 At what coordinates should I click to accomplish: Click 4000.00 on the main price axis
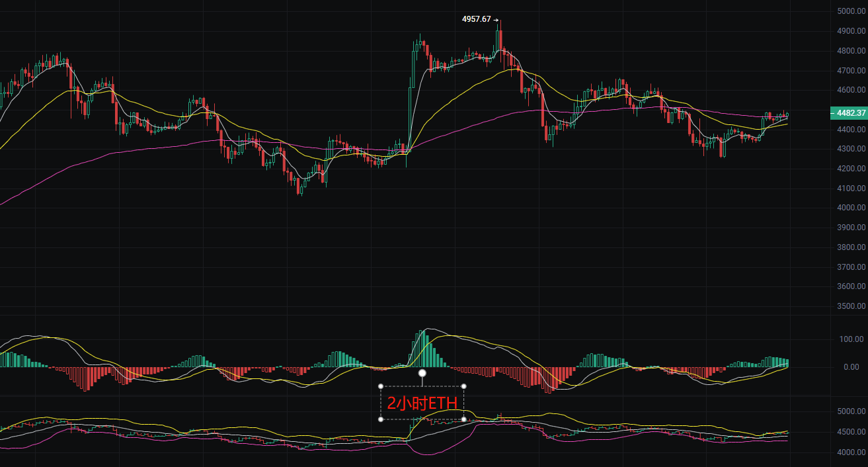tap(850, 208)
